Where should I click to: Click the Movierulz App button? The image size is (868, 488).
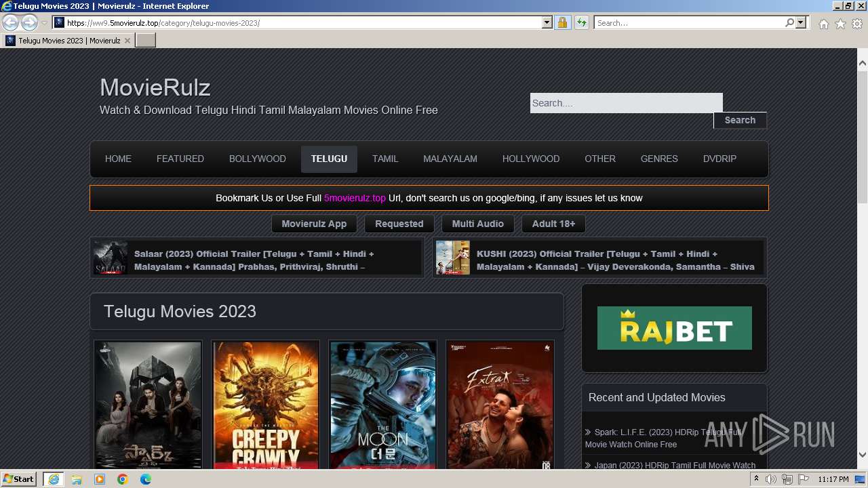[314, 224]
